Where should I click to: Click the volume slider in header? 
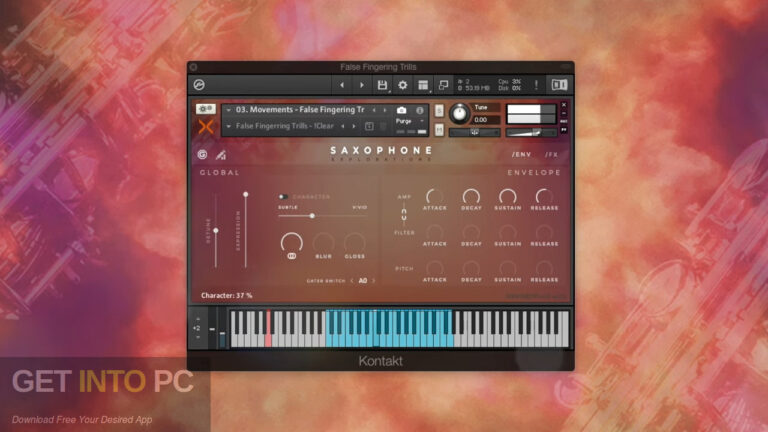[x=531, y=132]
